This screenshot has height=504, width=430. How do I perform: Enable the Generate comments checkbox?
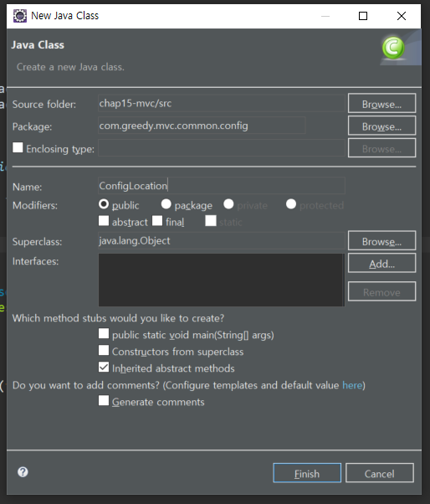click(x=104, y=400)
